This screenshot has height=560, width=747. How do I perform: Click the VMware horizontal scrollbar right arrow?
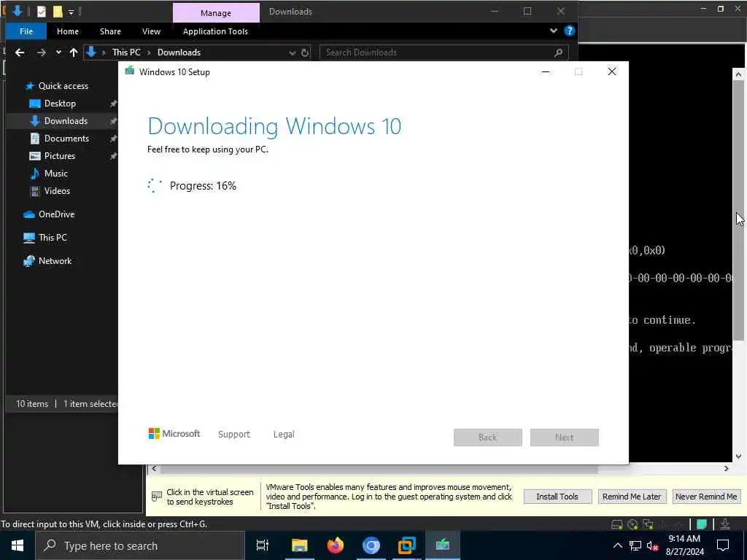click(727, 469)
